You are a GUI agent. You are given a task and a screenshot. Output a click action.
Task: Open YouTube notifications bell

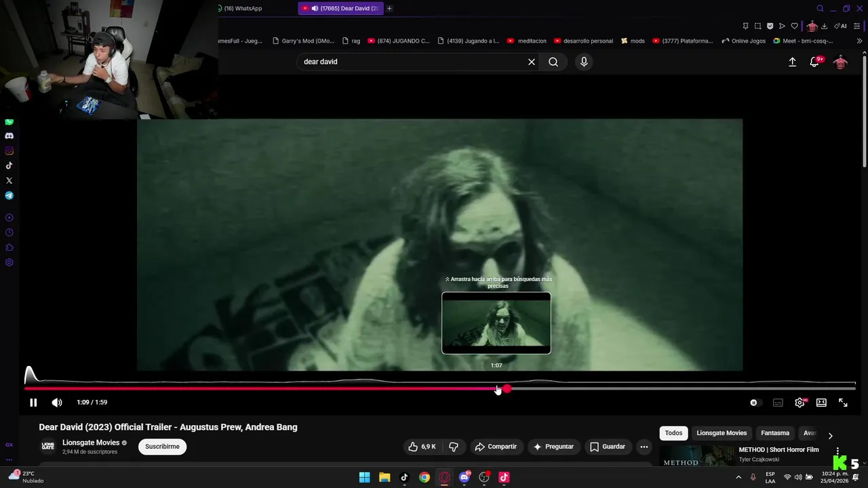click(814, 62)
